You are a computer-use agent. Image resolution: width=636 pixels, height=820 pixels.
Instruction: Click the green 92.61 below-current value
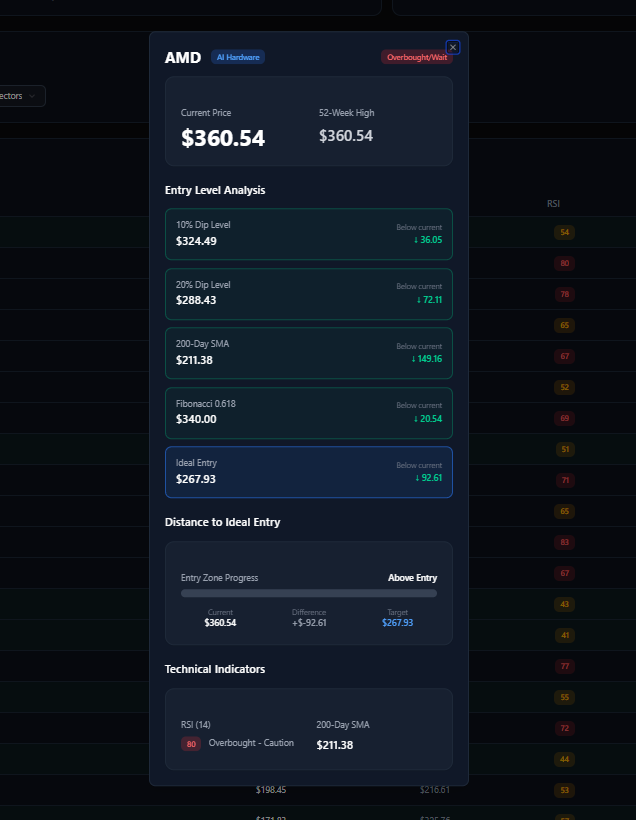click(x=428, y=478)
